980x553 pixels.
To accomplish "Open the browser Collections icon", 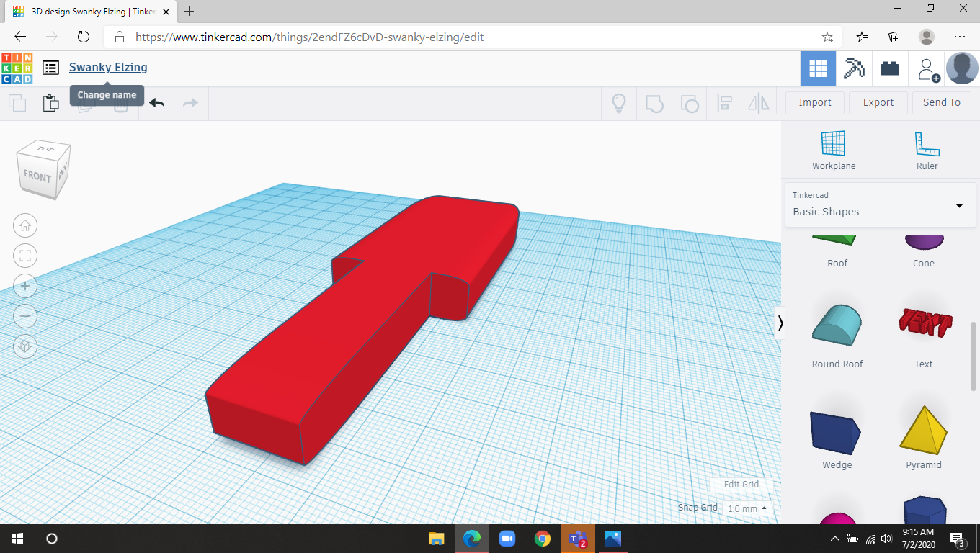I will pos(894,37).
